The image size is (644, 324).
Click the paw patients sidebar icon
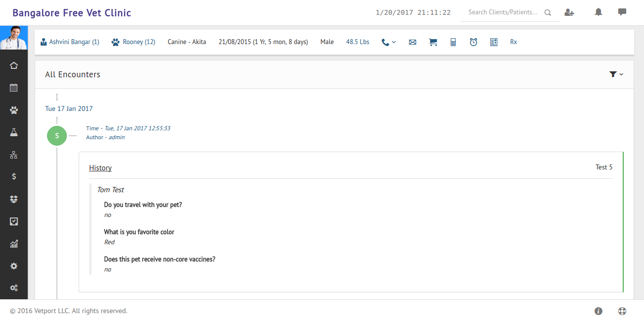click(14, 110)
